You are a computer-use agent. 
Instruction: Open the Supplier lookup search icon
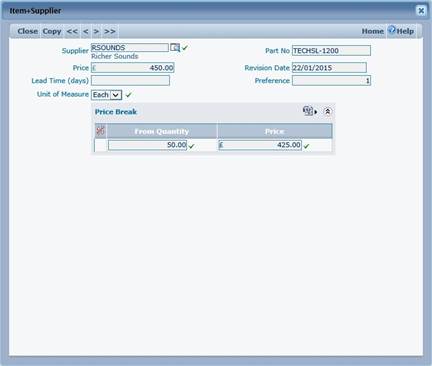(175, 47)
